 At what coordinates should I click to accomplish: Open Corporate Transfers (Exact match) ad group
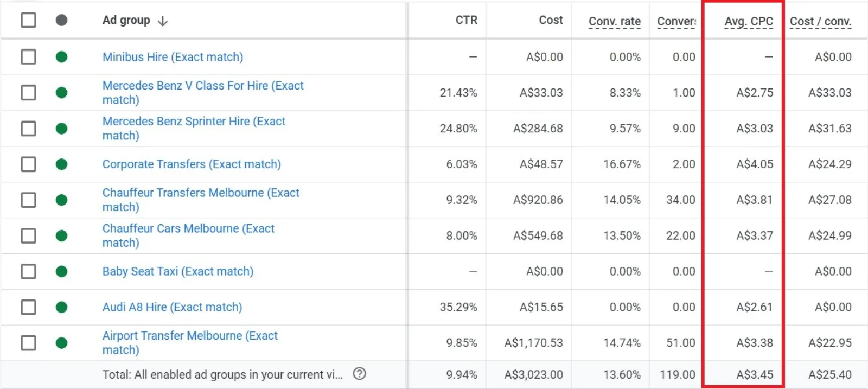coord(192,164)
